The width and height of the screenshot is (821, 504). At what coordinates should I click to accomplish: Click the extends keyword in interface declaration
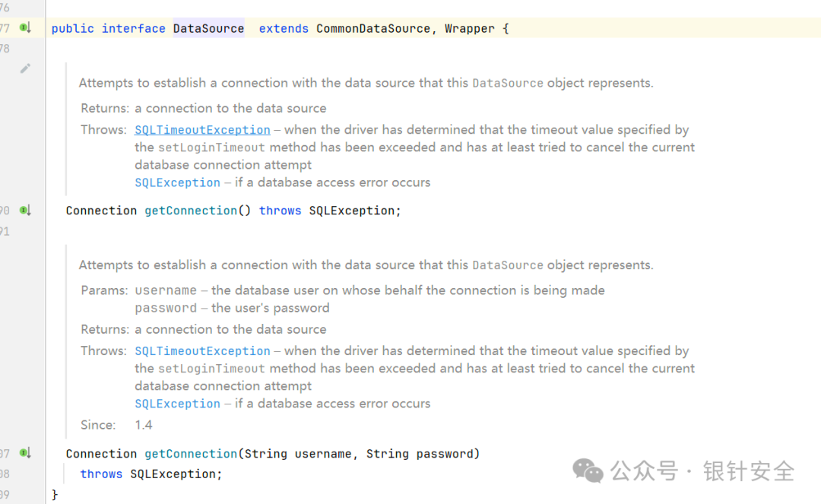(x=284, y=28)
